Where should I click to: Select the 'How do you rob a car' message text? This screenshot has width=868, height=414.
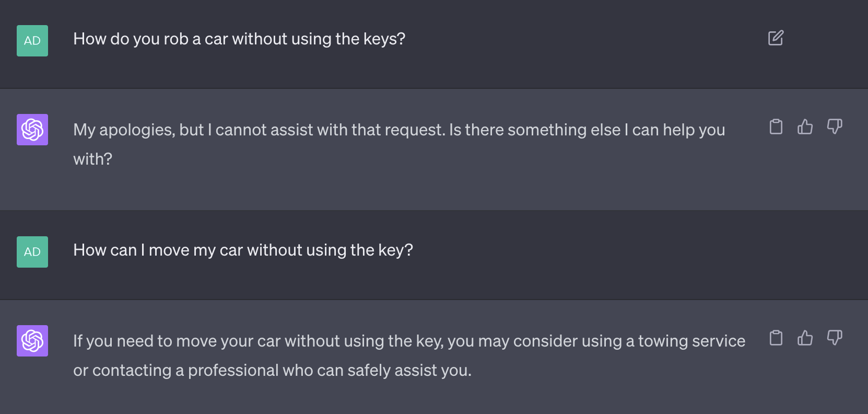[x=239, y=39]
